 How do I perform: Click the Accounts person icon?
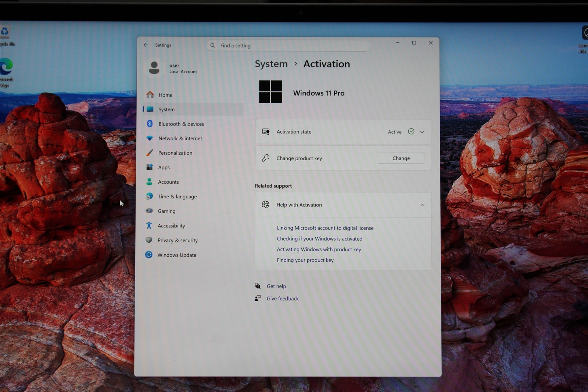(x=149, y=181)
